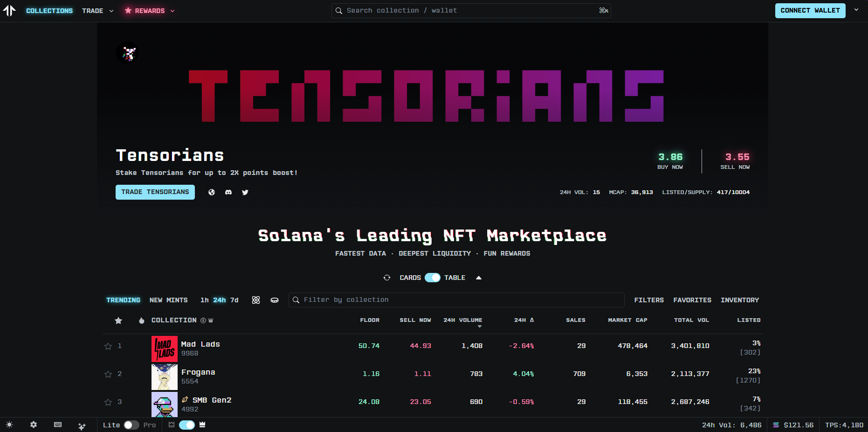Viewport: 868px width, 432px height.
Task: Sort by SALES column header
Action: tap(576, 320)
